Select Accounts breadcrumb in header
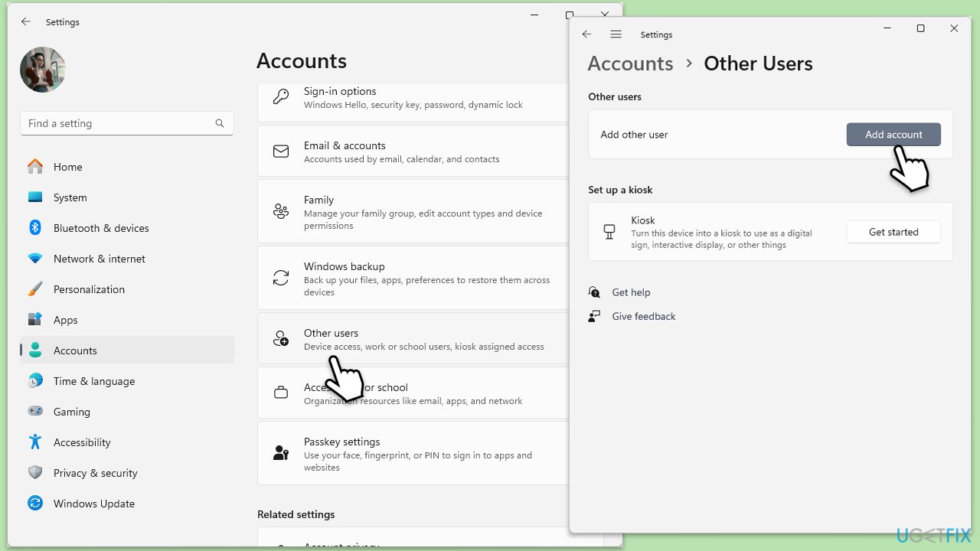 (x=630, y=64)
